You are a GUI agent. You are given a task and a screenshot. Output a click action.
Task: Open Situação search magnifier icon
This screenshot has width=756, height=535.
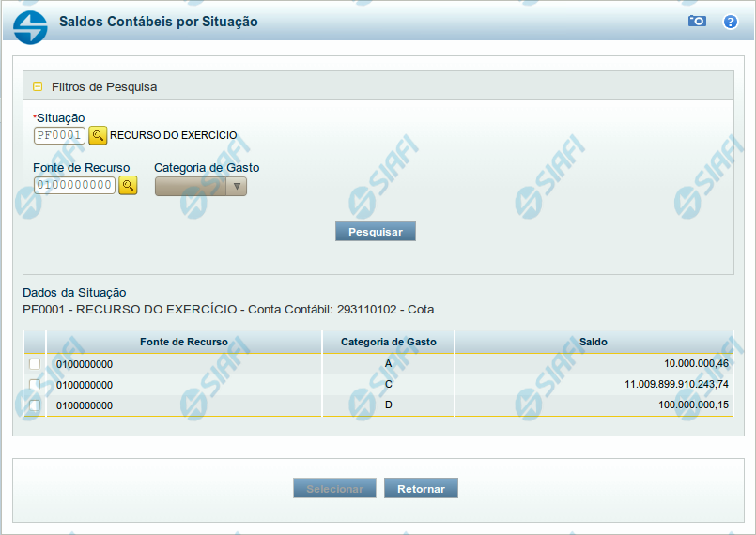click(98, 135)
